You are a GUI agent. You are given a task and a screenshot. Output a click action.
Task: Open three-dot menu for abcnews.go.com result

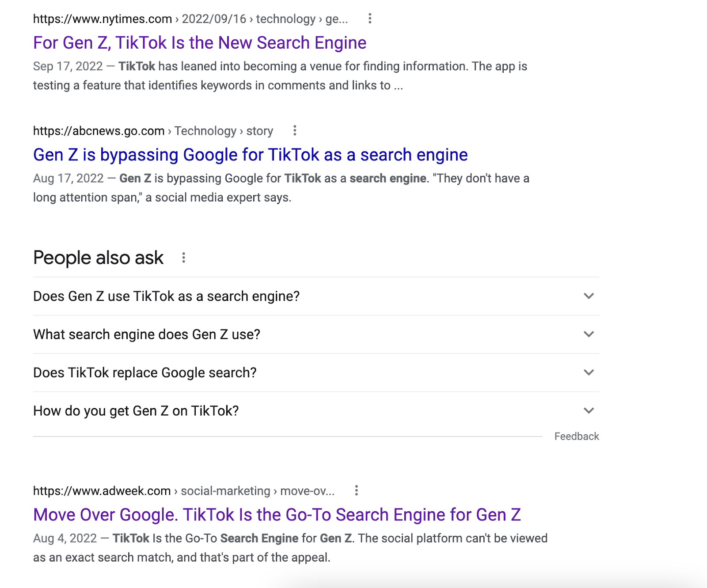click(295, 131)
